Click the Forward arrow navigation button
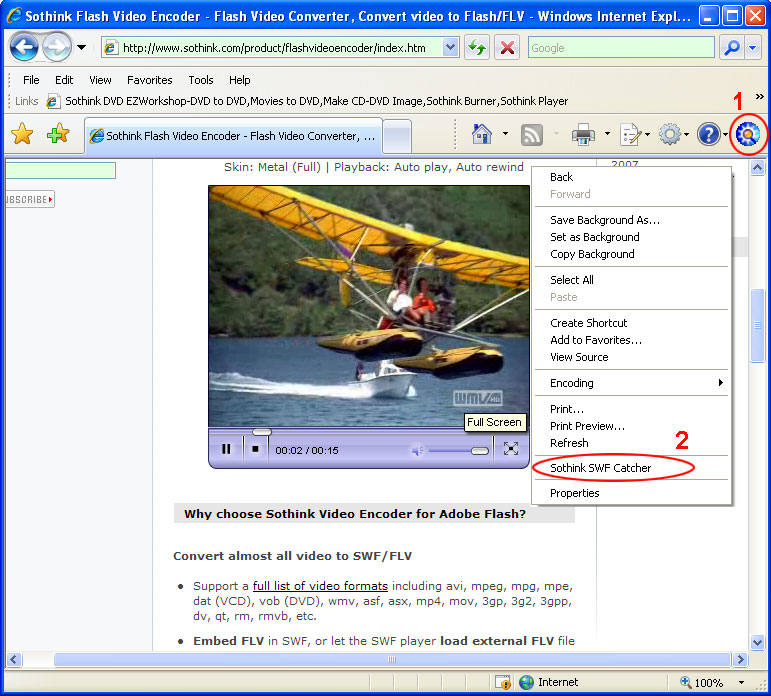Viewport: 771px width, 696px height. pos(57,47)
